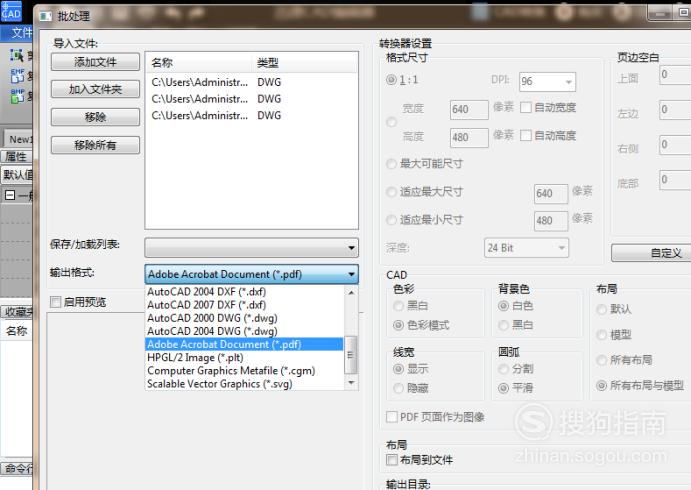Select HPGL/2 Image (*.plt) option

point(244,357)
